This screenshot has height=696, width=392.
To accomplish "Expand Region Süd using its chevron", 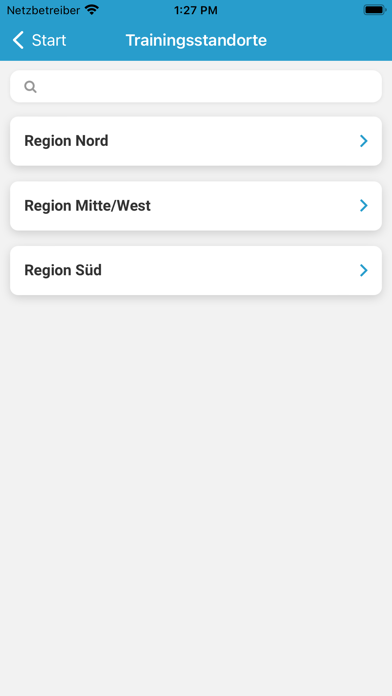I will click(364, 270).
